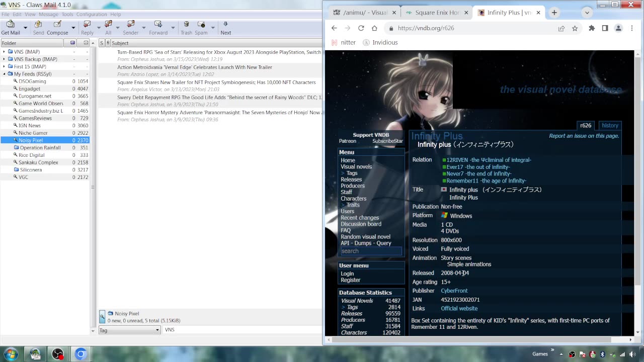Viewport: 644px width, 362px height.
Task: Open the browser profile avatar
Action: 618,28
